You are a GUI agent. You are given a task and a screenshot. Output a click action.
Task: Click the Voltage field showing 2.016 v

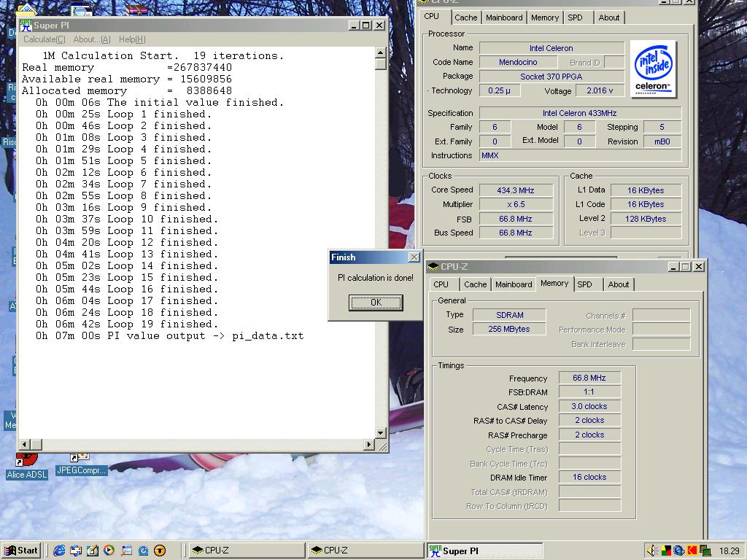tap(600, 90)
